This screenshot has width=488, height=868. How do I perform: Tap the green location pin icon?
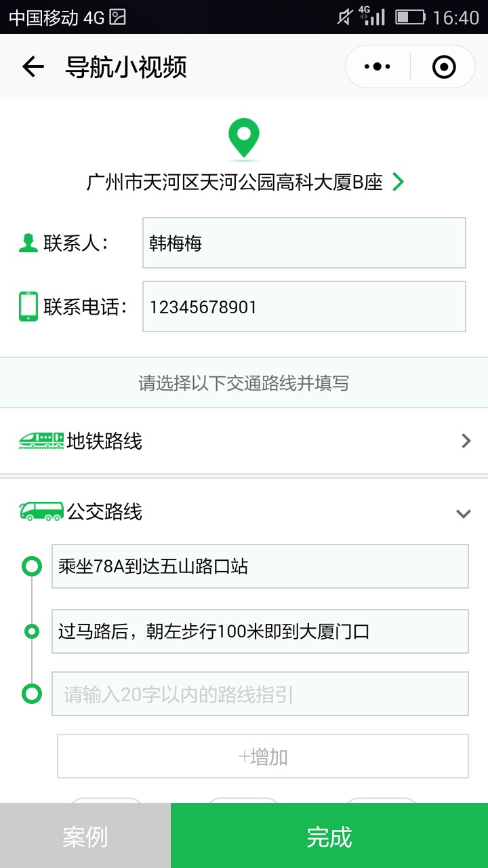pyautogui.click(x=243, y=139)
